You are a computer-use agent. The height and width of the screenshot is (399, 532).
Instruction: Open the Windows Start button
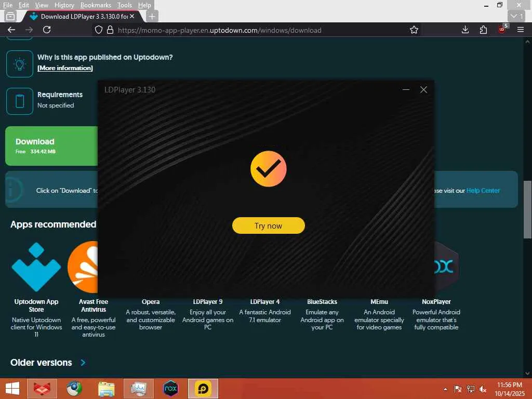point(12,389)
